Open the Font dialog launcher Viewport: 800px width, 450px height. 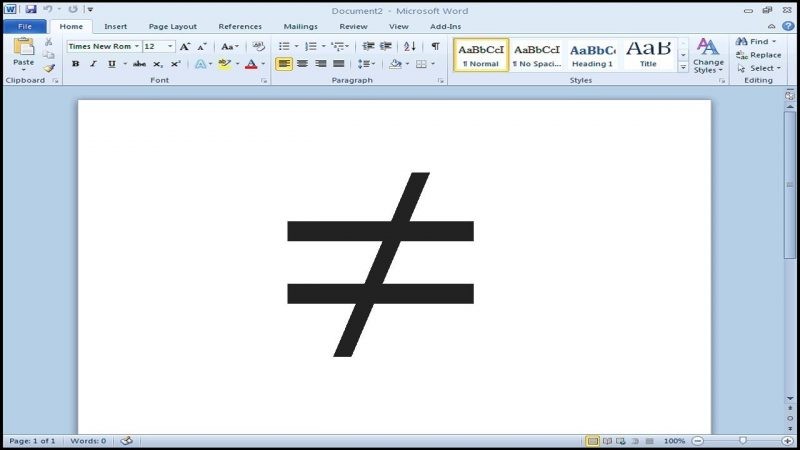[x=264, y=81]
